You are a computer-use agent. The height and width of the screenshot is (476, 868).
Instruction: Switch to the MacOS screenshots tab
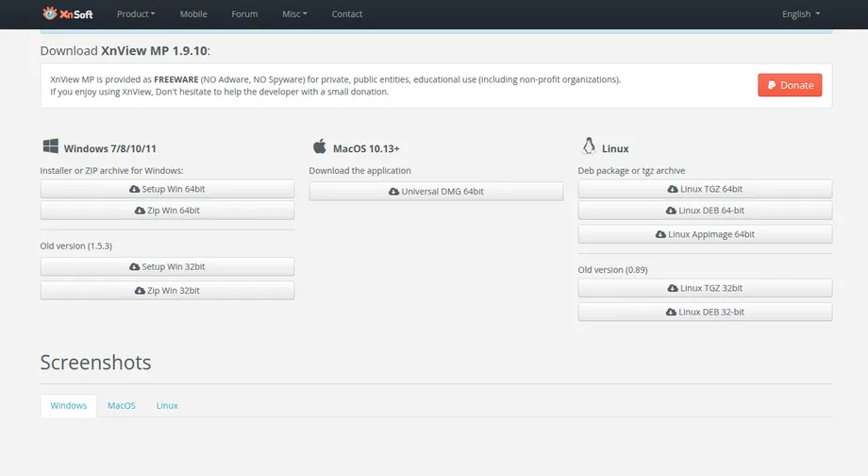(121, 405)
